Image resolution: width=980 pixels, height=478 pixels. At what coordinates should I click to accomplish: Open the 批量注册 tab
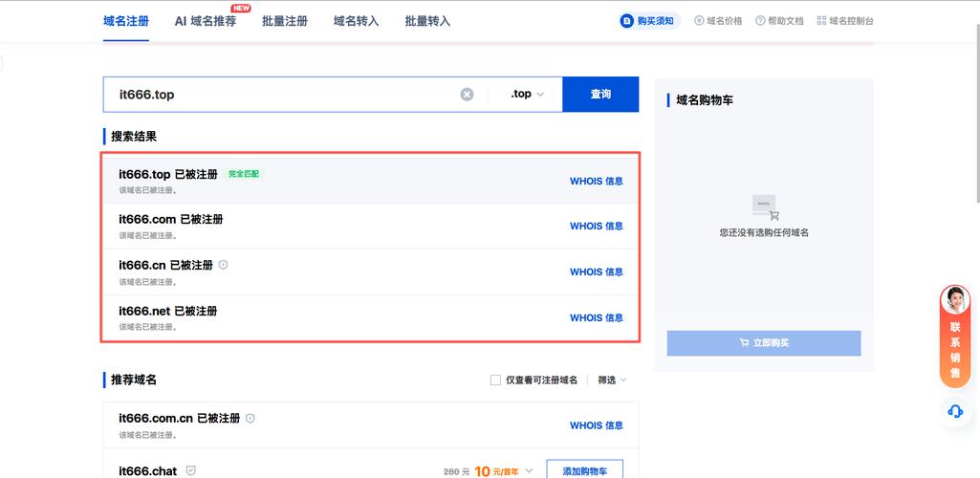coord(285,21)
